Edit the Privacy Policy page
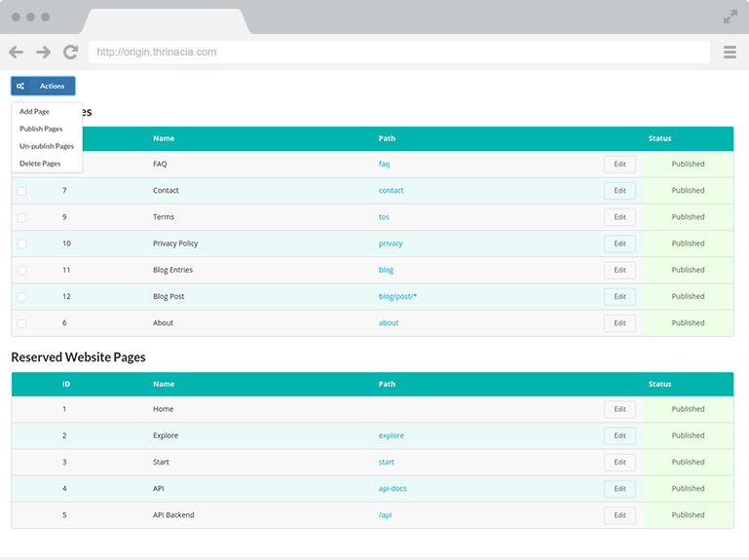The image size is (749, 560). pyautogui.click(x=619, y=243)
